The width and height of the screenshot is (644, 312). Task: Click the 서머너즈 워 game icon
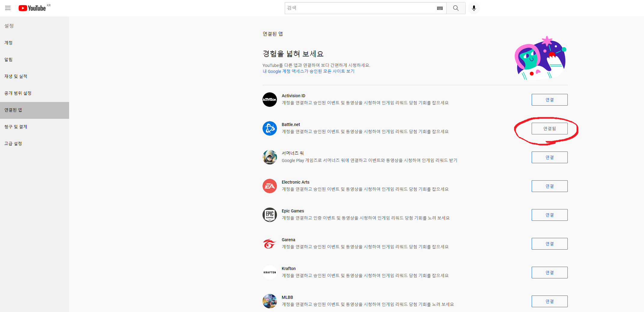click(270, 157)
